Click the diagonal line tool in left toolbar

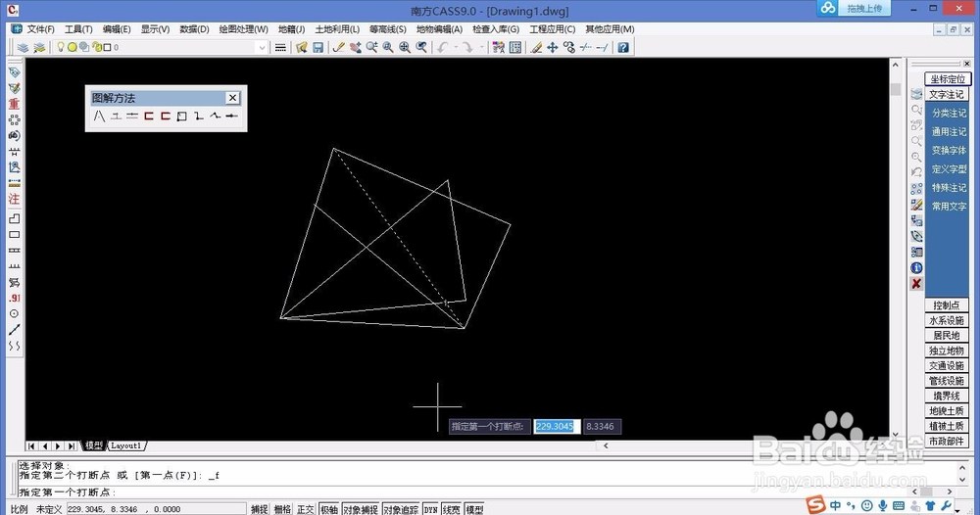click(x=15, y=330)
